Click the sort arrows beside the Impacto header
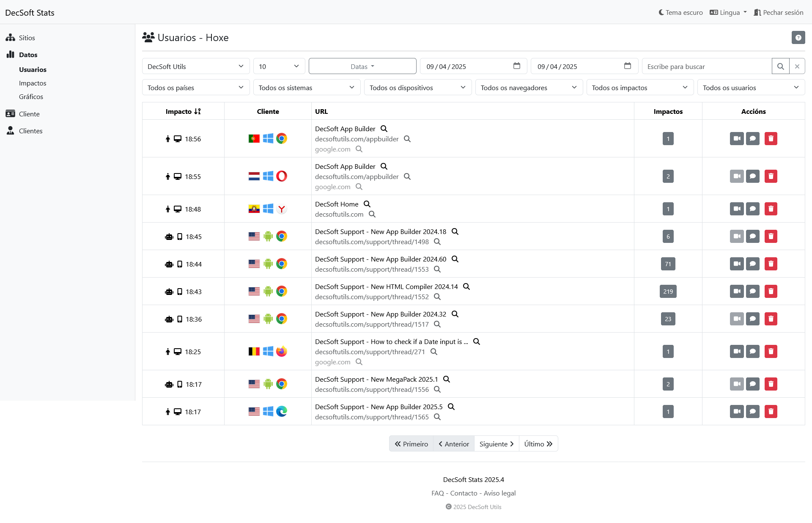Screen dimensions: 812x523 point(198,111)
